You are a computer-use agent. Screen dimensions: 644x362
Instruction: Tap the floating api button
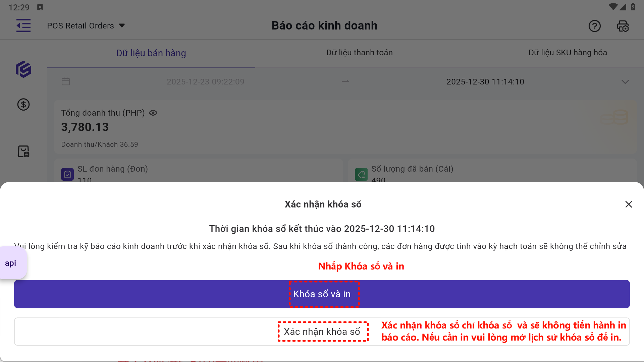pyautogui.click(x=11, y=263)
